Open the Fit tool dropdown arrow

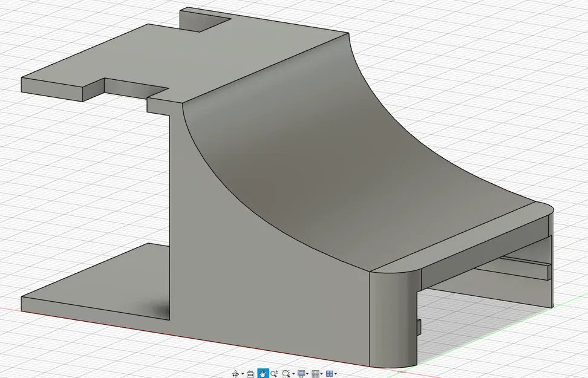point(293,374)
